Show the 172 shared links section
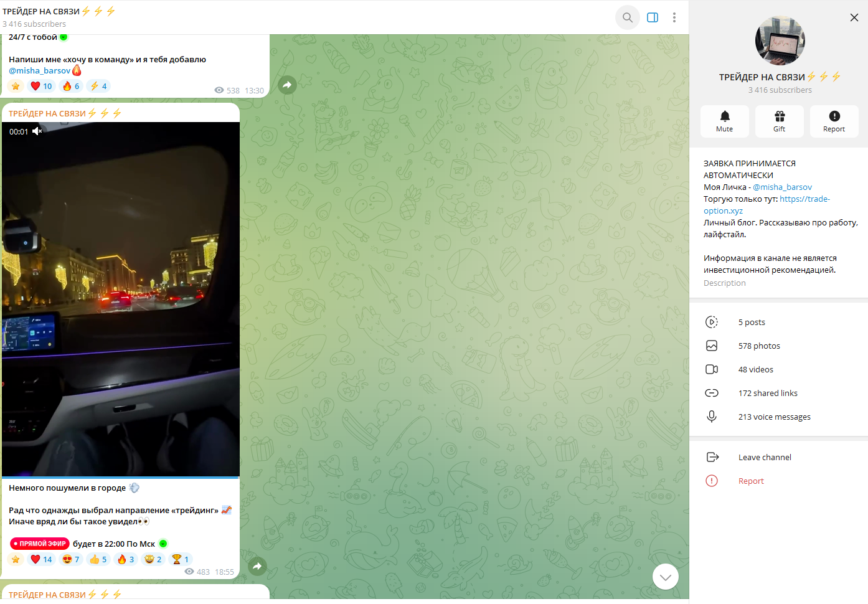Screen dimensions: 868x604 click(x=778, y=393)
